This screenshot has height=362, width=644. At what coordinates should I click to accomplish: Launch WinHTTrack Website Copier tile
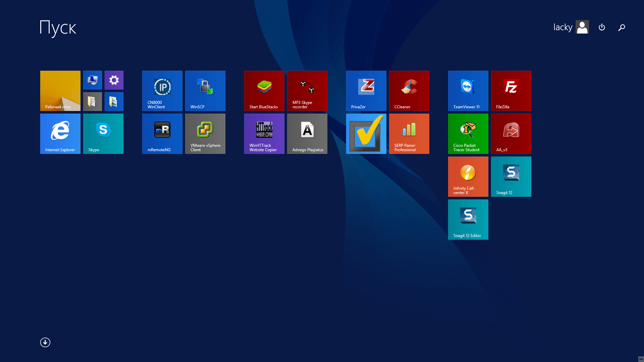click(x=264, y=134)
